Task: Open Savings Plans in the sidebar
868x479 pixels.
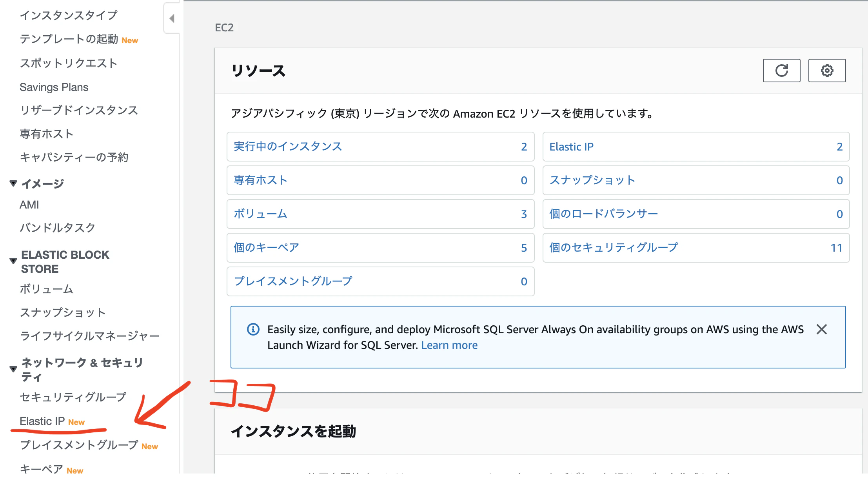Action: pyautogui.click(x=54, y=87)
